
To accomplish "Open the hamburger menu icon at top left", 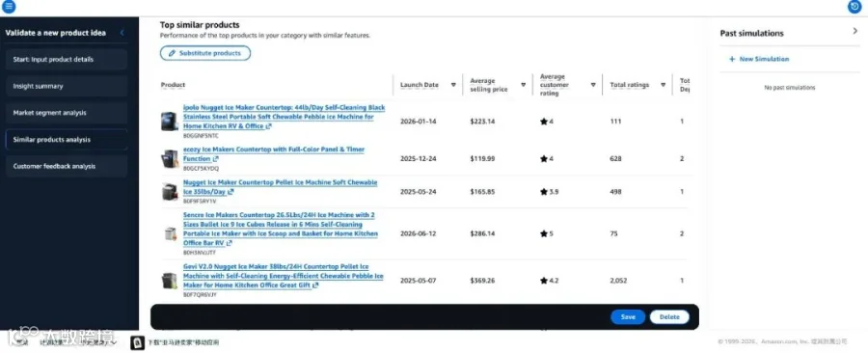I will (9, 7).
